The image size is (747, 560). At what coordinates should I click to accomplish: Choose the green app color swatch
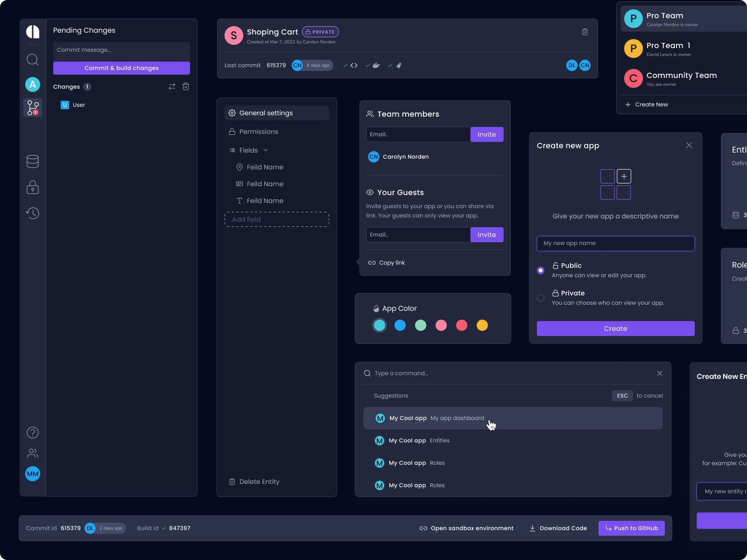coord(421,325)
